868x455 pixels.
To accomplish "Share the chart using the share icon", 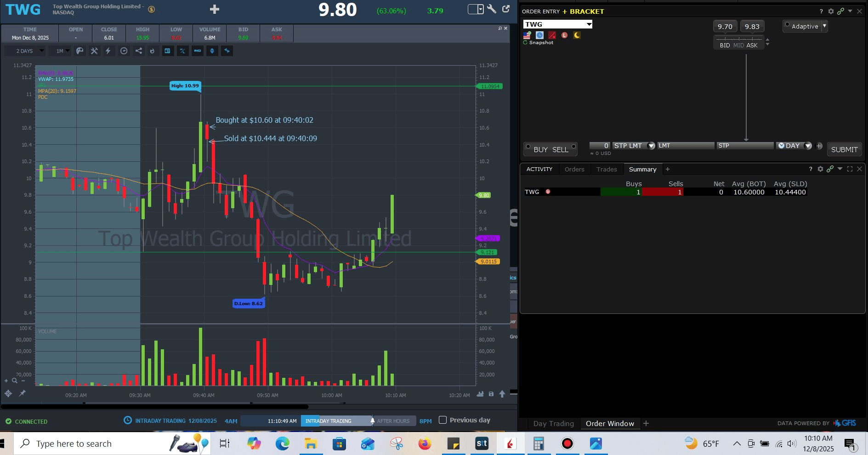I will tap(138, 51).
